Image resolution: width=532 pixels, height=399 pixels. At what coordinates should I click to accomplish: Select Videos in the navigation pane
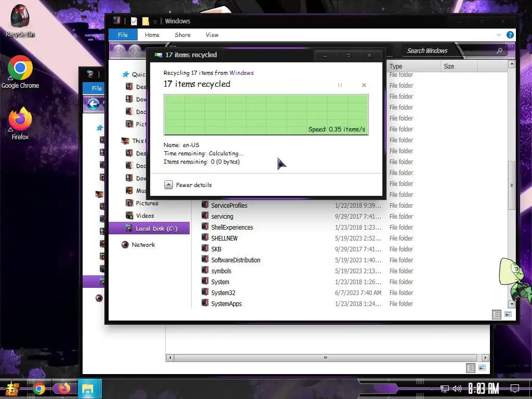point(145,216)
